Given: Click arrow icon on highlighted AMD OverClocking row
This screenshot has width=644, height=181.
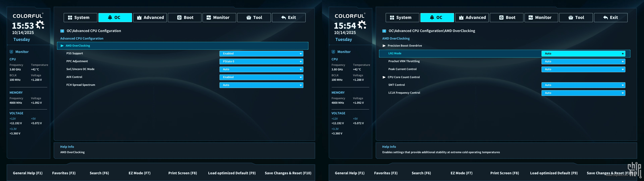Looking at the screenshot, I should tap(62, 46).
